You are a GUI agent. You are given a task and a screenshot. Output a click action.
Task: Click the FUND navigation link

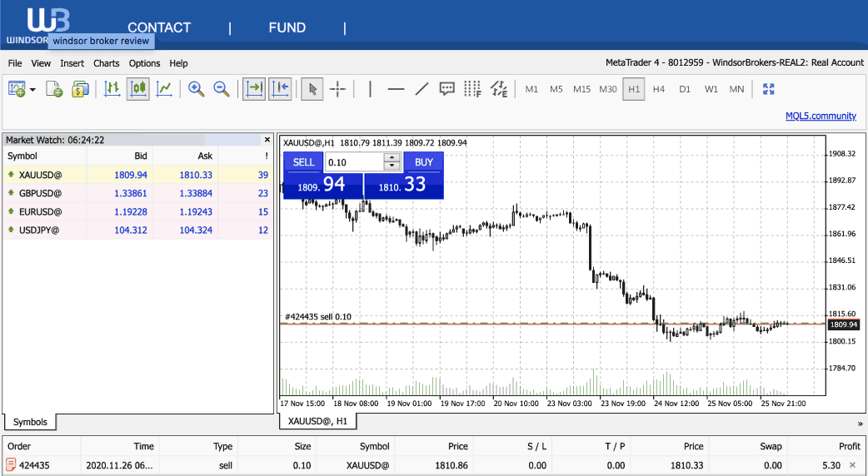coord(287,27)
